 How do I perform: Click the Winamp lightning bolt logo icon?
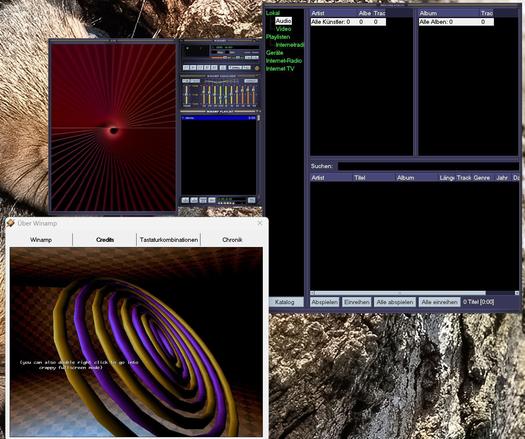257,68
